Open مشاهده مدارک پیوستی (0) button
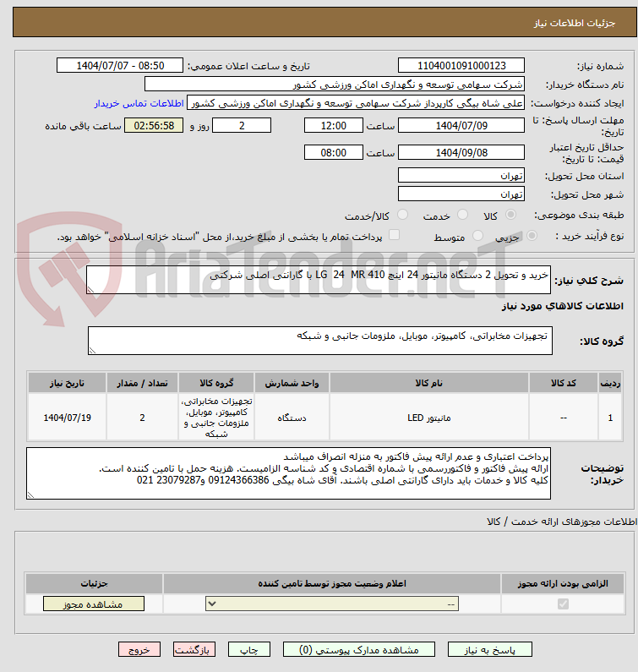Viewport: 638px width, 672px height. [x=358, y=650]
